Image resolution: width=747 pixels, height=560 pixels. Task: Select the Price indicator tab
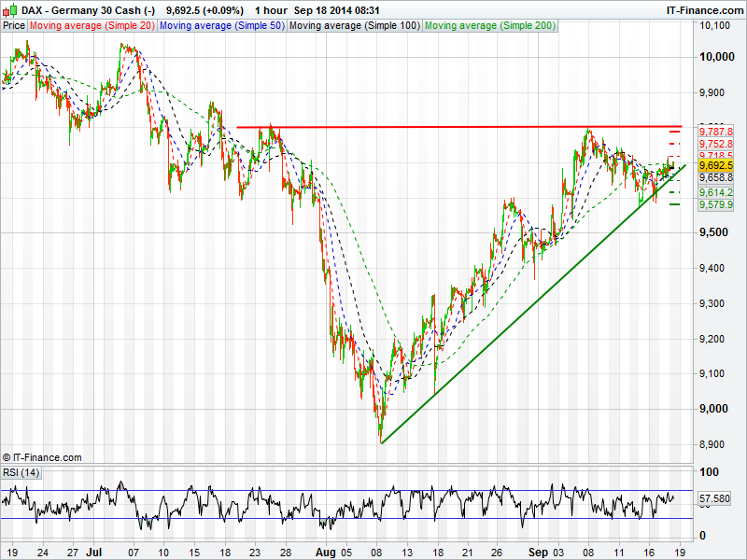pos(14,26)
